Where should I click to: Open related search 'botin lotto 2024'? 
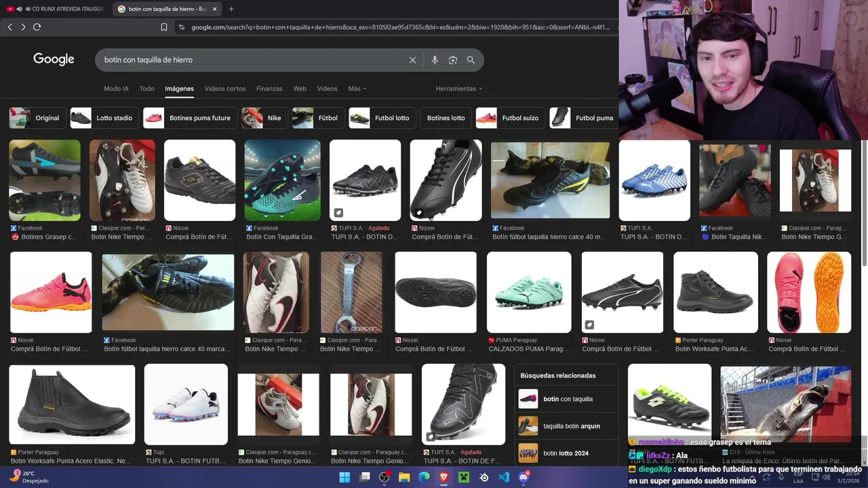tap(567, 453)
